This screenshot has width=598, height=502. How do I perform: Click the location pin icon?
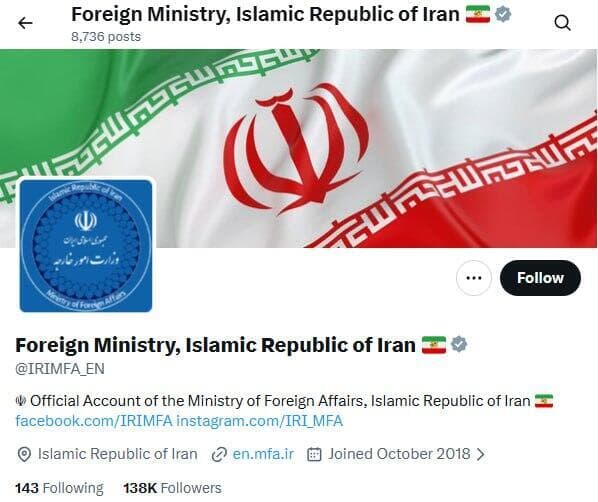click(x=24, y=454)
